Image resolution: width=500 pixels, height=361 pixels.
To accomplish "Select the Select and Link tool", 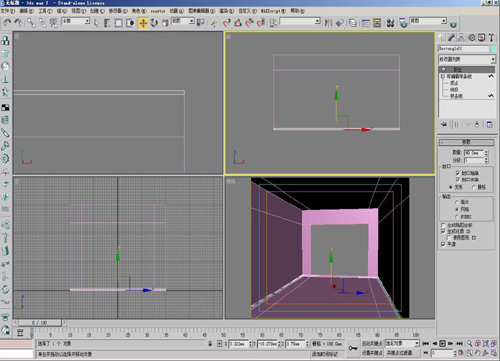I will [x=31, y=23].
